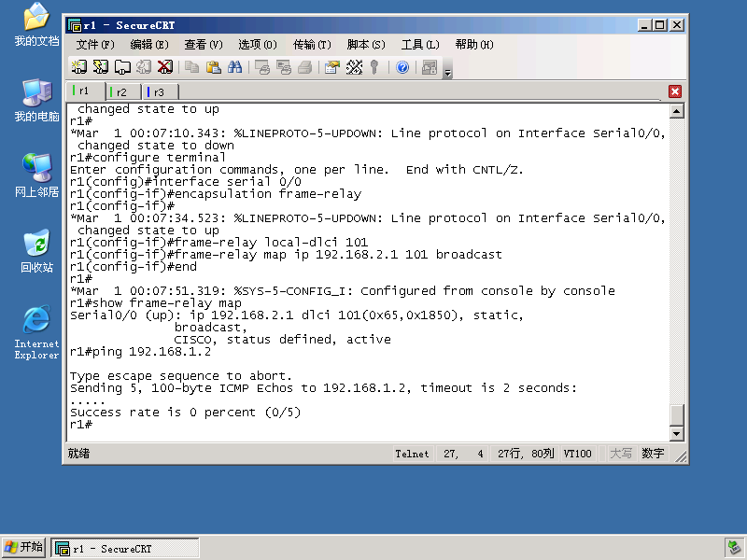747x560 pixels.
Task: Click the 'frame-relay local-dlci 101' line
Action: (x=218, y=243)
